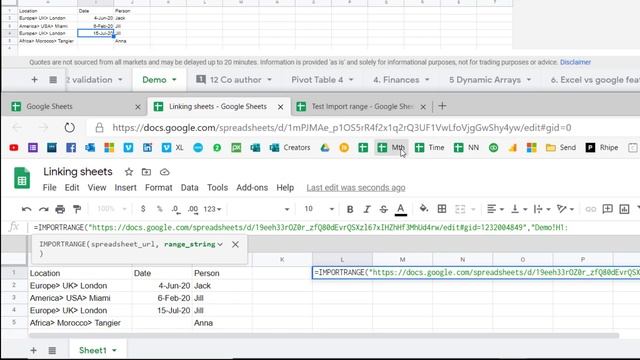Open the Data menu
The height and width of the screenshot is (360, 640).
tap(189, 188)
